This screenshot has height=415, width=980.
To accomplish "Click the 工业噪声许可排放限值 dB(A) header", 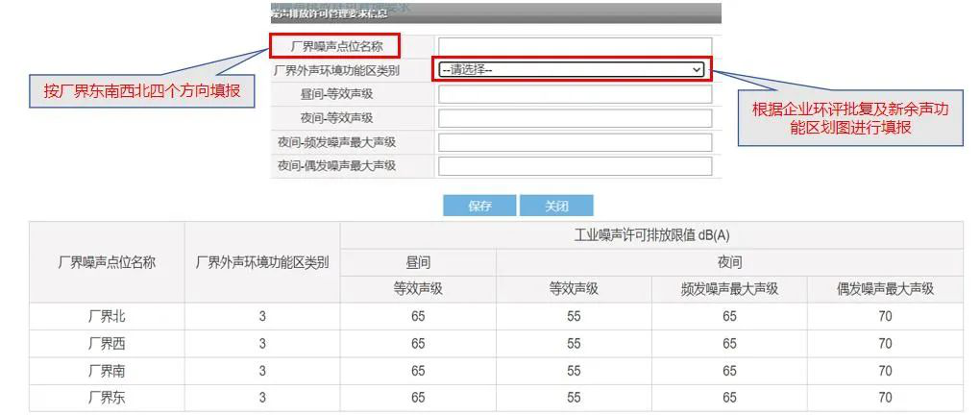I will pos(651,235).
